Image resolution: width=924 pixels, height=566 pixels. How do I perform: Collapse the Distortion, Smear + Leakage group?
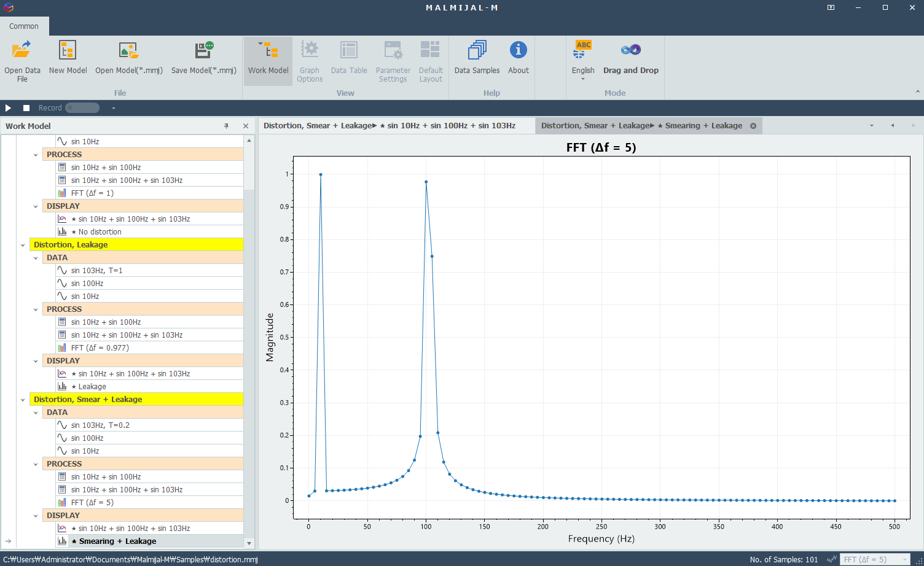click(x=23, y=400)
